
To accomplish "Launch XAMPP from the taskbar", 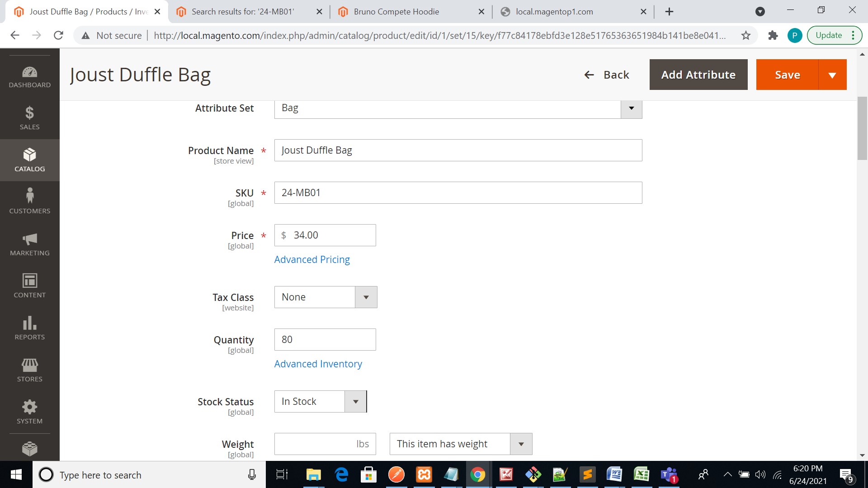I will point(424,474).
